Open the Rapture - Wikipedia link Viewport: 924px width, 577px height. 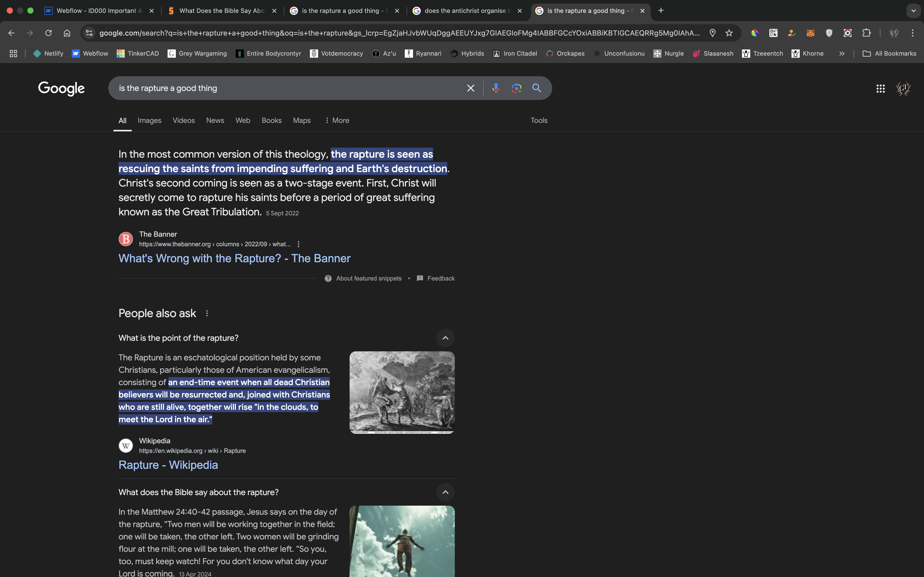pos(168,465)
